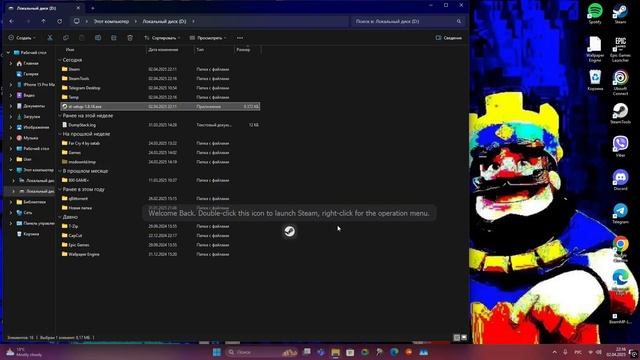The image size is (640, 360).
Task: Click the Delete trash icon in Explorer toolbar
Action: 130,38
